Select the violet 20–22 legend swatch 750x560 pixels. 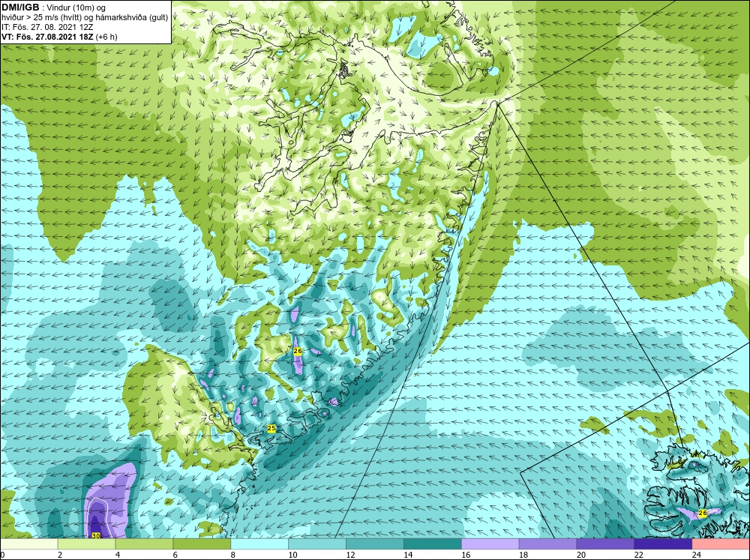[x=605, y=544]
